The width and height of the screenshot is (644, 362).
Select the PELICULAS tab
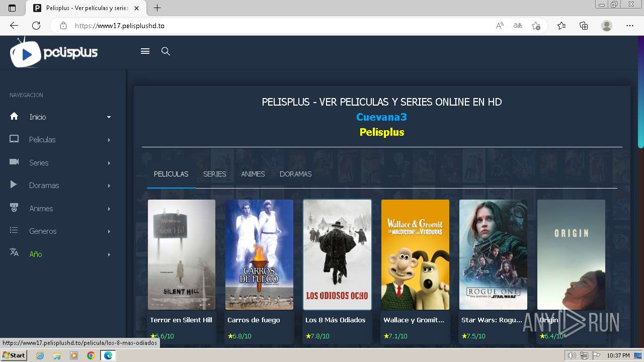coord(171,174)
